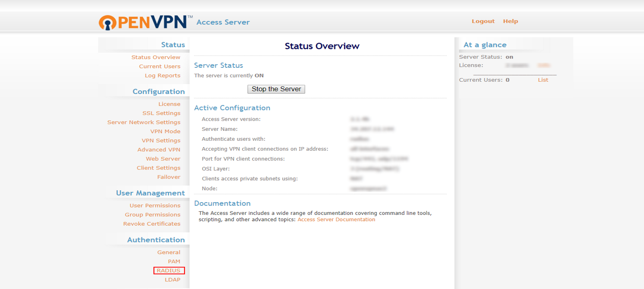
Task: Open Log Reports
Action: coord(163,76)
